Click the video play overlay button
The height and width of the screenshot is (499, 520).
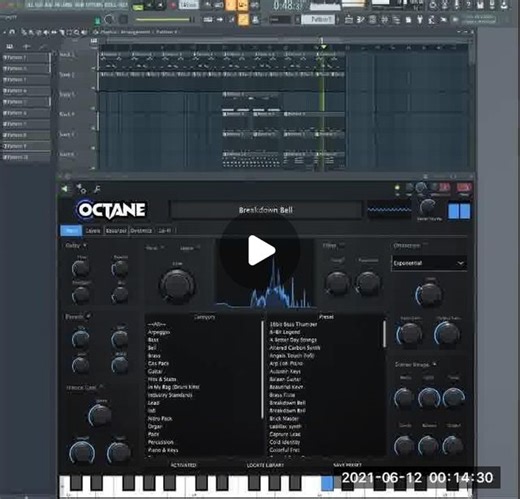click(260, 250)
